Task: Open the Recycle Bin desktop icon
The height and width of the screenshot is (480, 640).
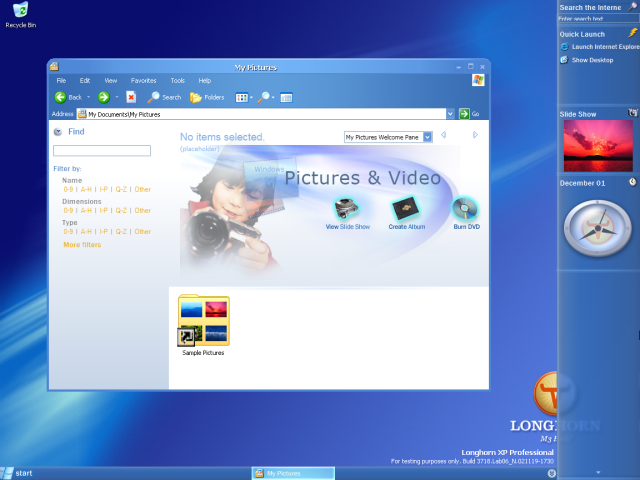Action: pos(20,15)
